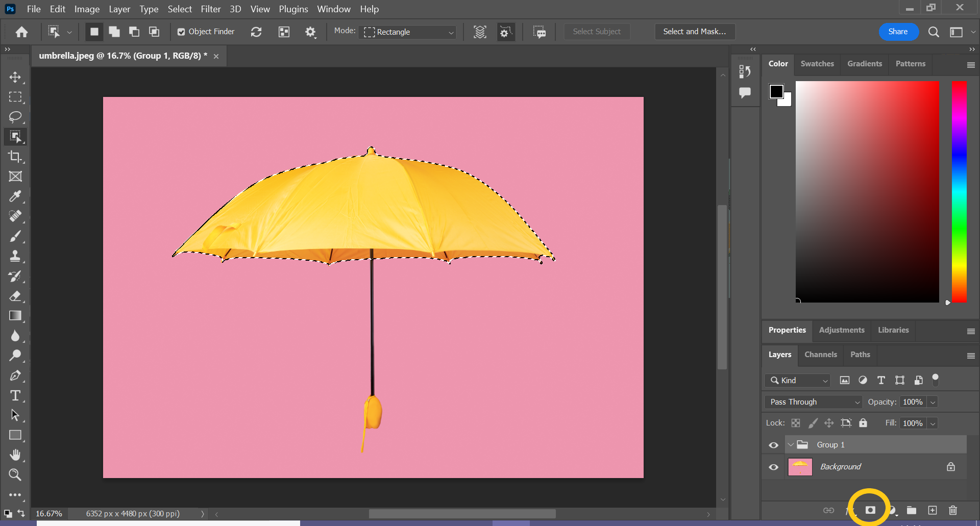Select the Horizontal Type tool
The height and width of the screenshot is (526, 980).
pyautogui.click(x=15, y=396)
